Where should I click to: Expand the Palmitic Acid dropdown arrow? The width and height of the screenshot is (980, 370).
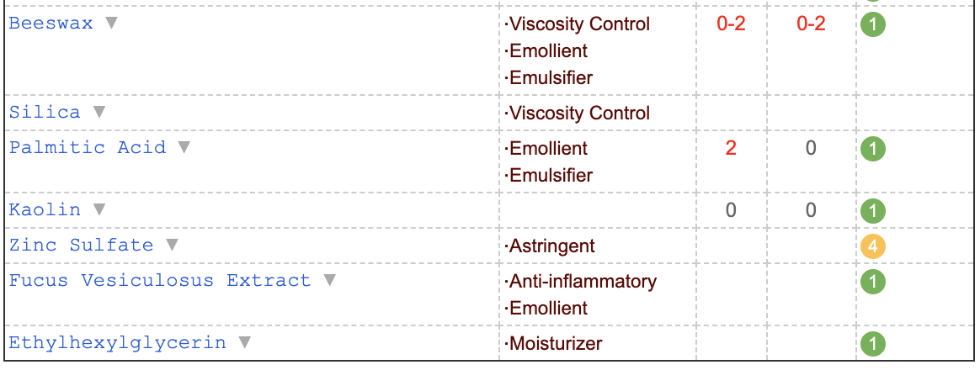[184, 147]
